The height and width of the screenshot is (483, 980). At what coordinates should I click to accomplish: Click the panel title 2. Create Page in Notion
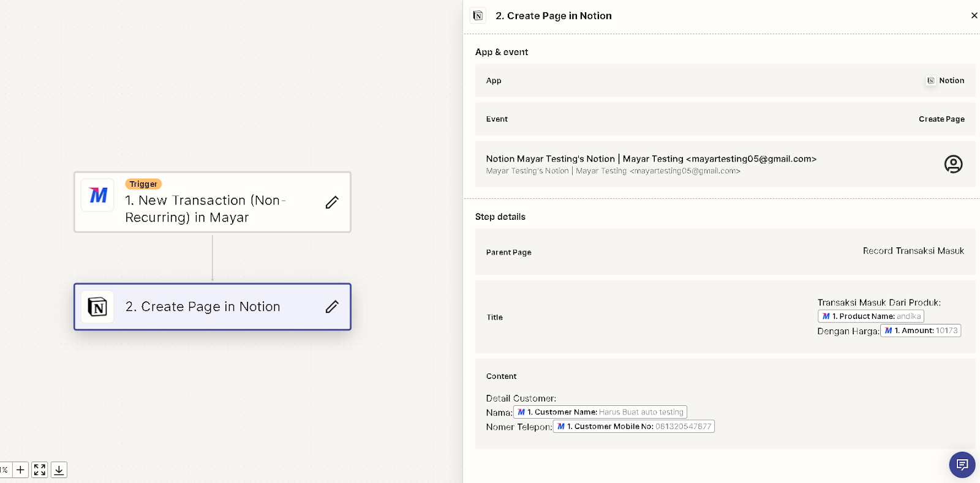click(553, 16)
